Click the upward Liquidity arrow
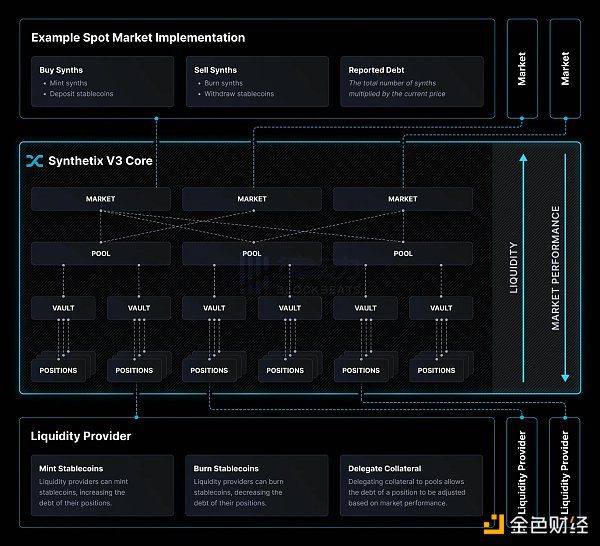Viewport: 600px width, 546px height. point(523,268)
